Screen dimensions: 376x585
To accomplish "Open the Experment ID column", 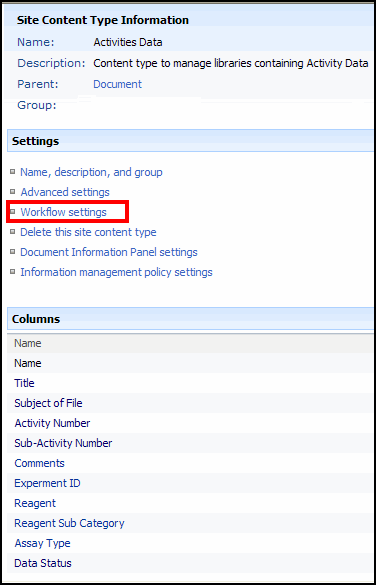I will pyautogui.click(x=47, y=483).
